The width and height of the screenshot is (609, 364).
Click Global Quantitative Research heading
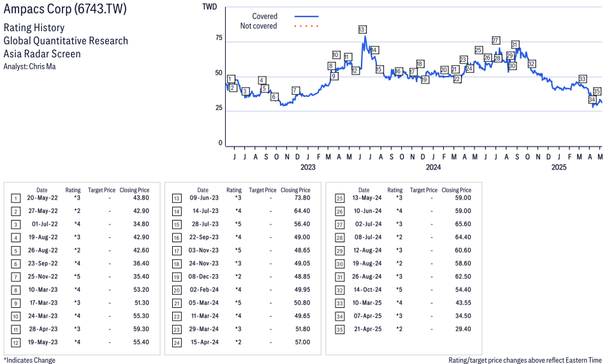(66, 41)
